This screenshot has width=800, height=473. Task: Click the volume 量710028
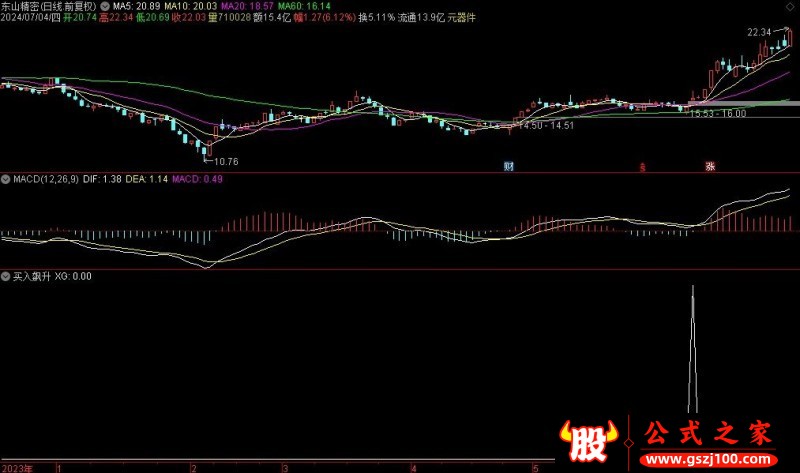click(229, 17)
